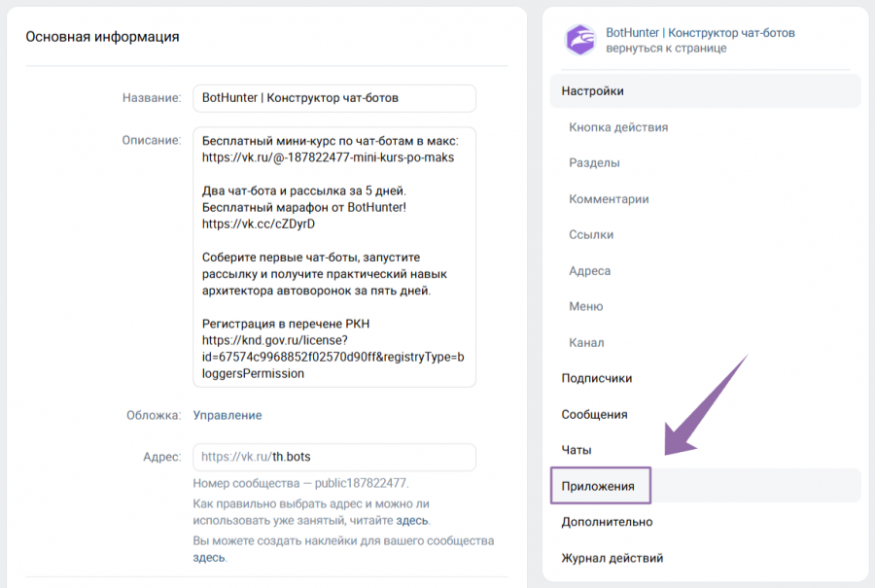Click the Обложка label
Image resolution: width=875 pixels, height=588 pixels.
154,415
